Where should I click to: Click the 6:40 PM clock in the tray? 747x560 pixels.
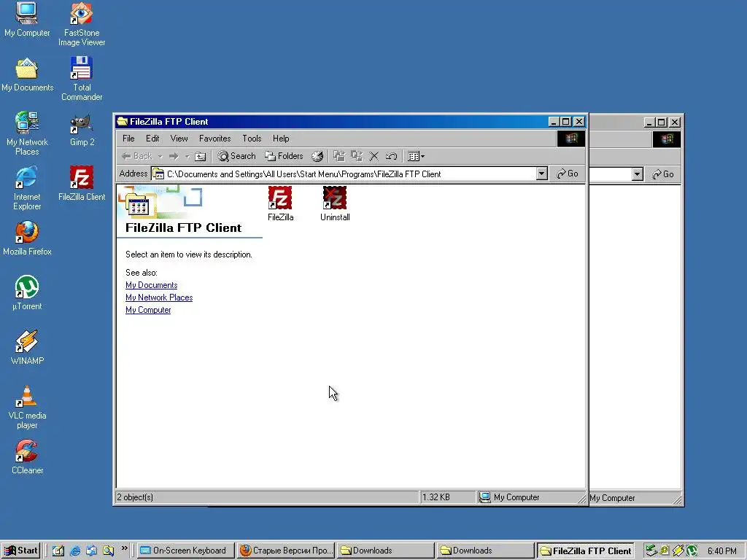[722, 551]
